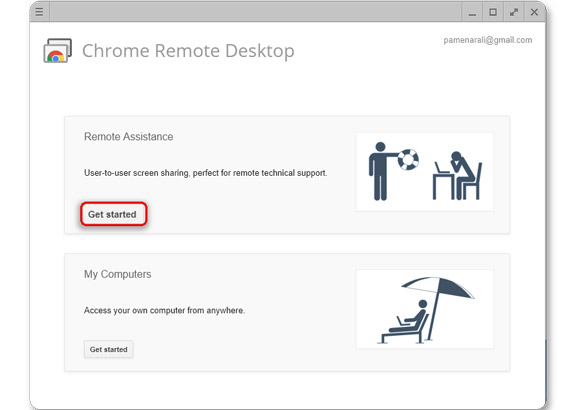Click the empty gray title bar area
The image size is (579, 410).
(256, 12)
